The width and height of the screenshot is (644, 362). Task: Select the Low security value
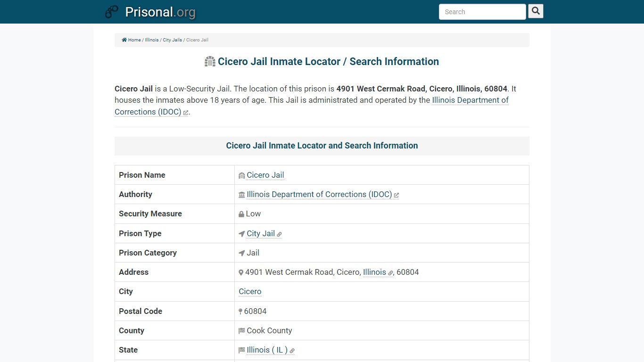pyautogui.click(x=253, y=214)
